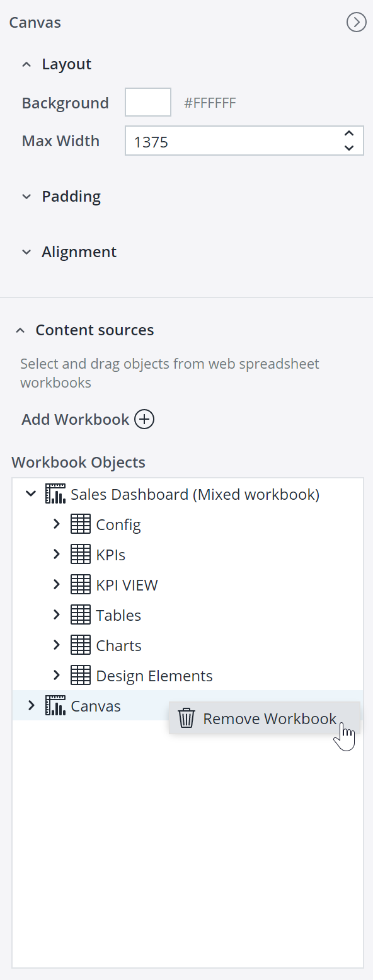
Task: Open the Background color swatch
Action: coord(147,101)
